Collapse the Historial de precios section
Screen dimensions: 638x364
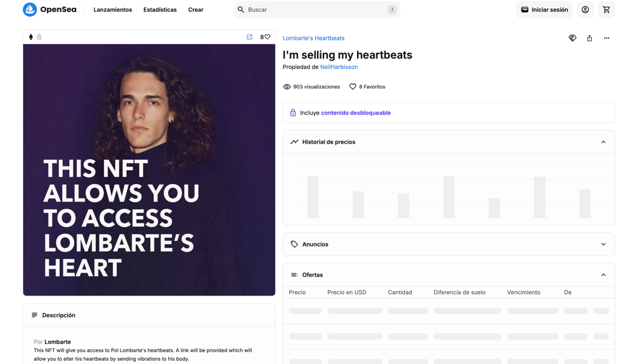coord(603,142)
